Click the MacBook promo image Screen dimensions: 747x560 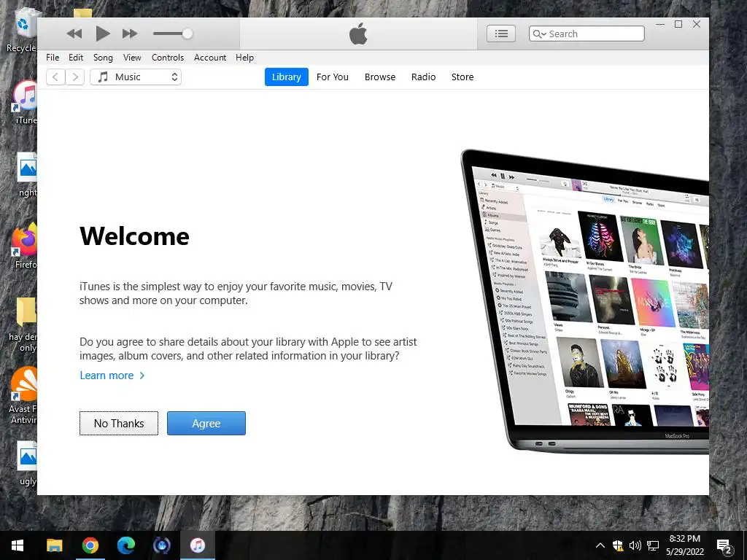(x=585, y=301)
